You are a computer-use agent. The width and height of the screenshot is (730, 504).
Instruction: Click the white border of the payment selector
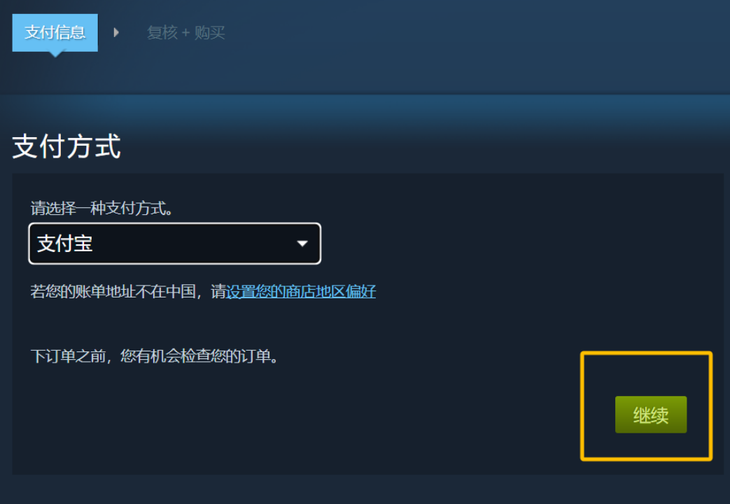(175, 223)
